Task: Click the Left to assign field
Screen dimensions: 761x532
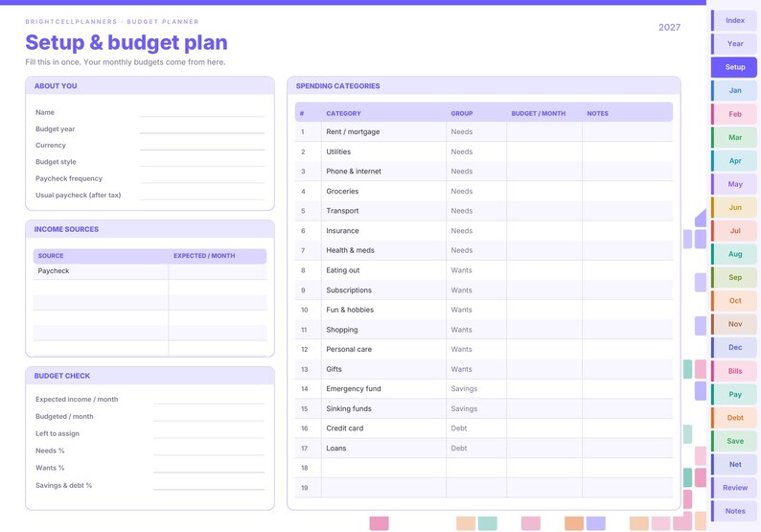Action: click(x=209, y=433)
